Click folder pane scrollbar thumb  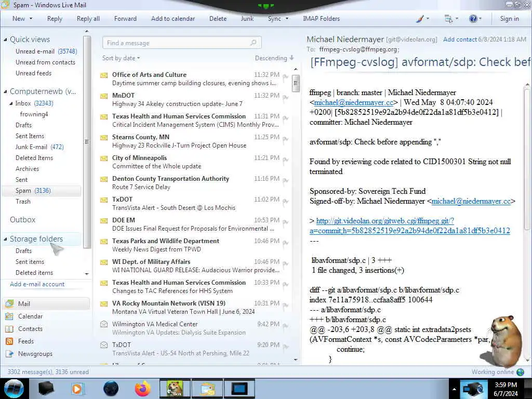point(87,142)
